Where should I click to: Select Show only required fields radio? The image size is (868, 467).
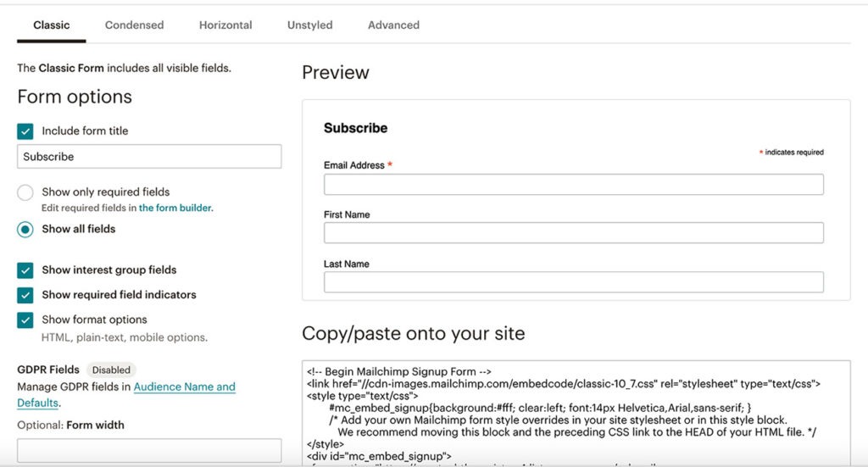(25, 192)
